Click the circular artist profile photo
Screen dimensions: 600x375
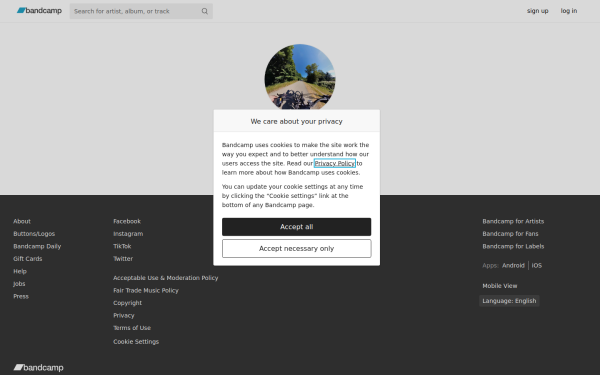300,77
